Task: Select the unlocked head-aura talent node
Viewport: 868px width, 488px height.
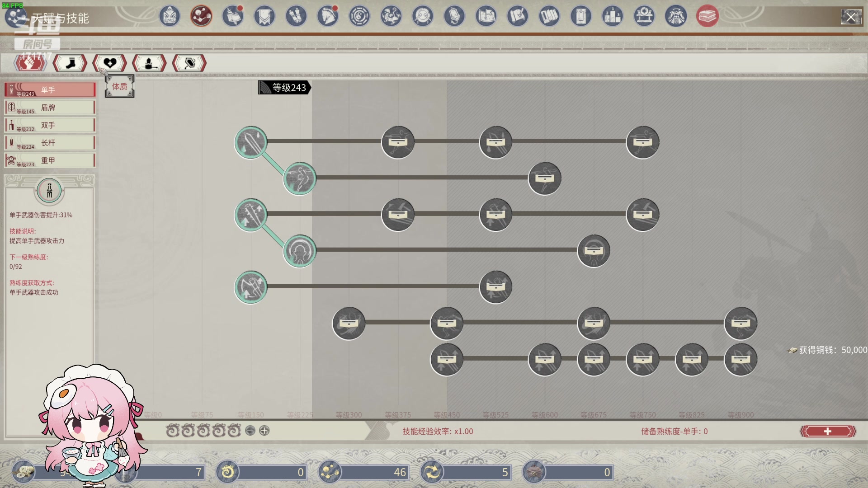Action: pyautogui.click(x=300, y=251)
